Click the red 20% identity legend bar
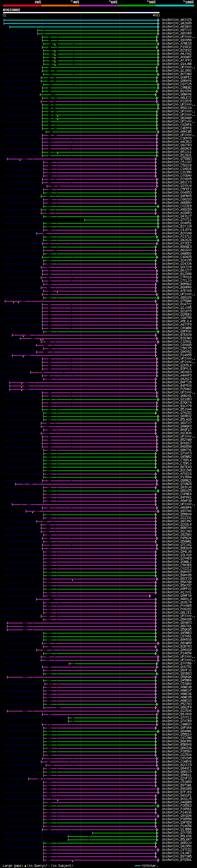This screenshot has width=197, height=868. pos(22,6)
